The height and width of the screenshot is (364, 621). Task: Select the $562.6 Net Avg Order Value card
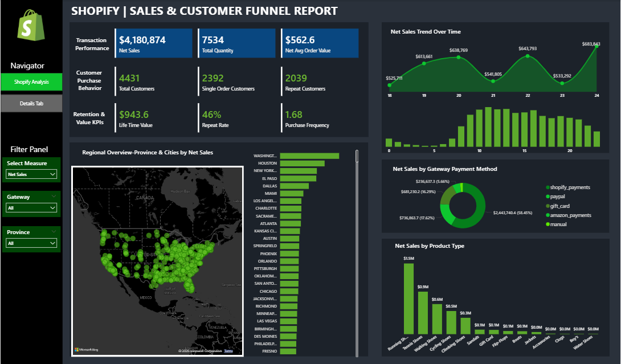coord(320,43)
